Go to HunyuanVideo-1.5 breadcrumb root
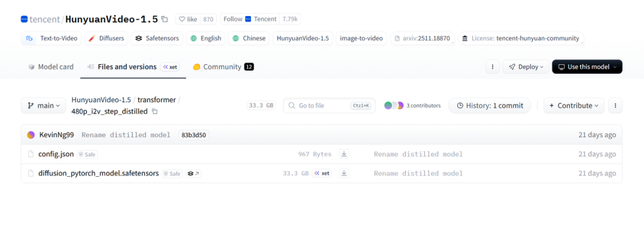Screen dimensions: 644x244 coord(101,99)
